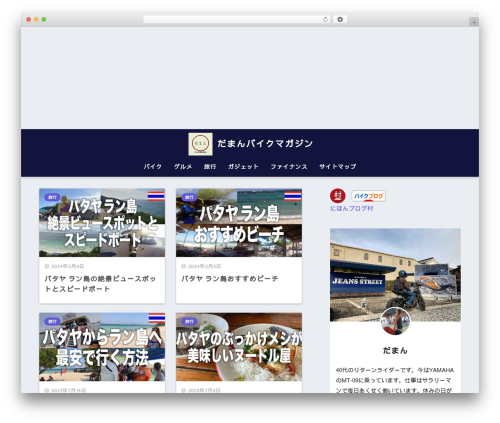The image size is (500, 423).
Task: Open the バイク menu item
Action: (x=153, y=166)
